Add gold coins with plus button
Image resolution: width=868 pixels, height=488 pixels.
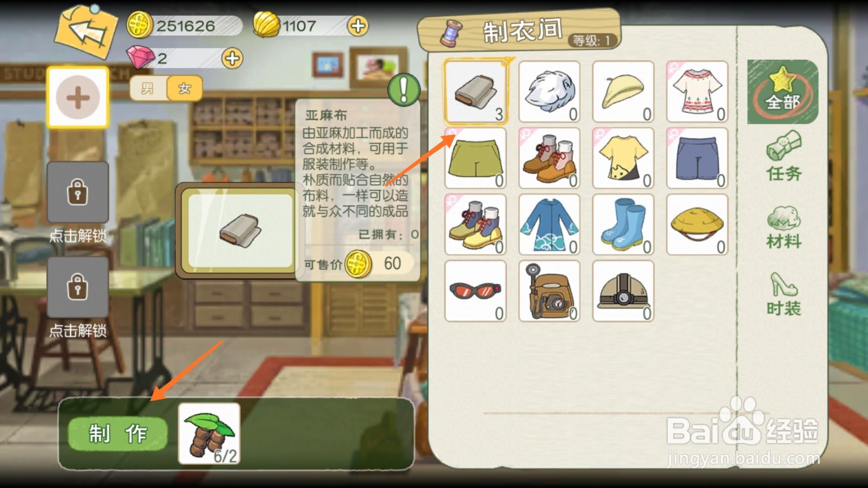(358, 25)
